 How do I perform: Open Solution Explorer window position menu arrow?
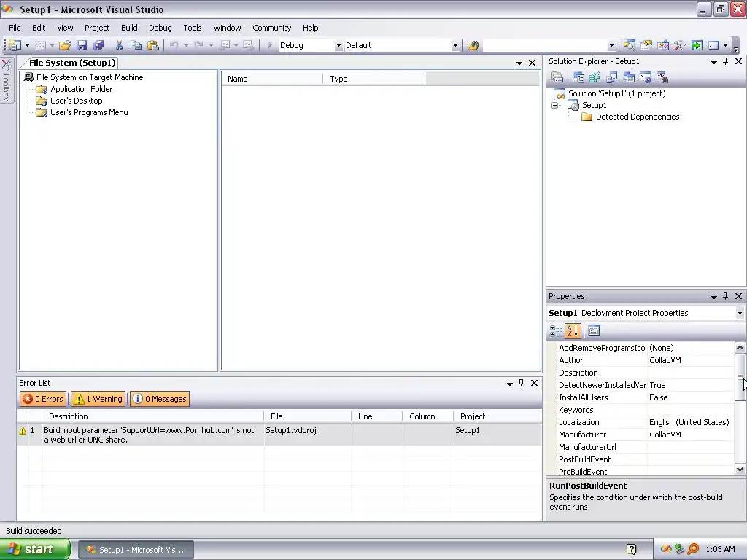(714, 62)
